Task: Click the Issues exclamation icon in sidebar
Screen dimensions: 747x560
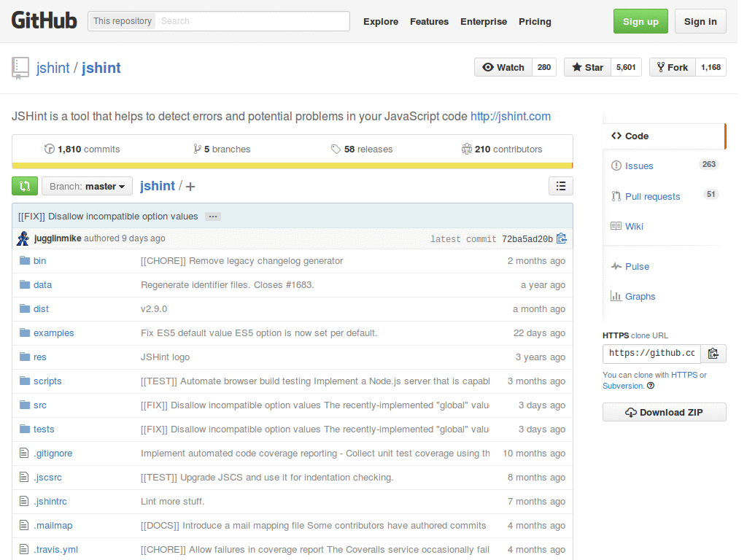Action: (616, 166)
